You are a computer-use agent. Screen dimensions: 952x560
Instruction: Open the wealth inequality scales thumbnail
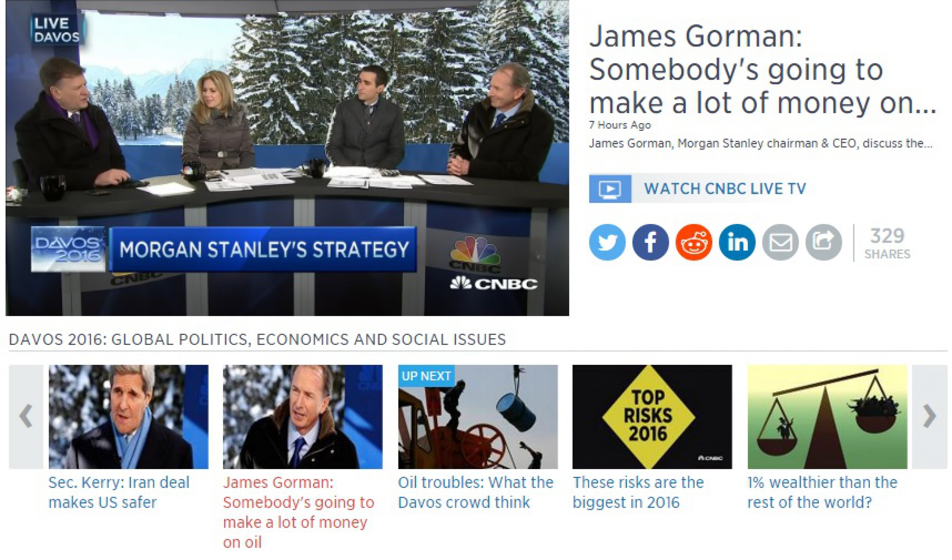pyautogui.click(x=827, y=416)
